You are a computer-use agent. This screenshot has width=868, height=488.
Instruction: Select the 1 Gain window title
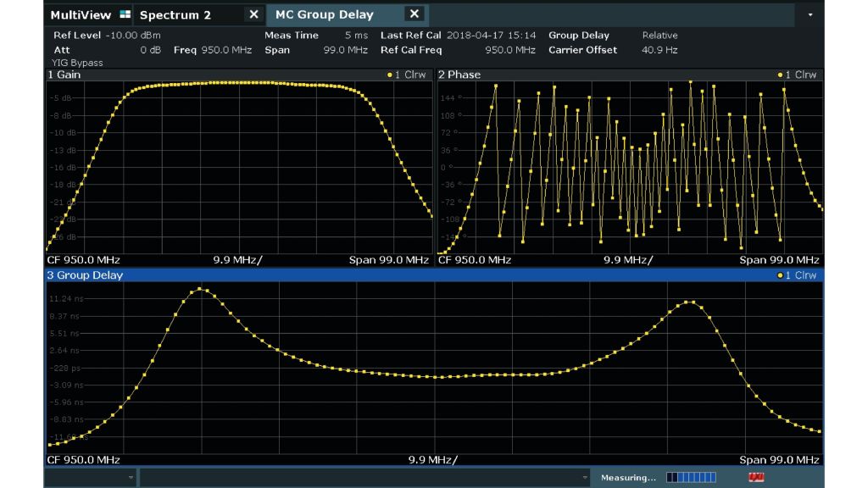[x=64, y=75]
